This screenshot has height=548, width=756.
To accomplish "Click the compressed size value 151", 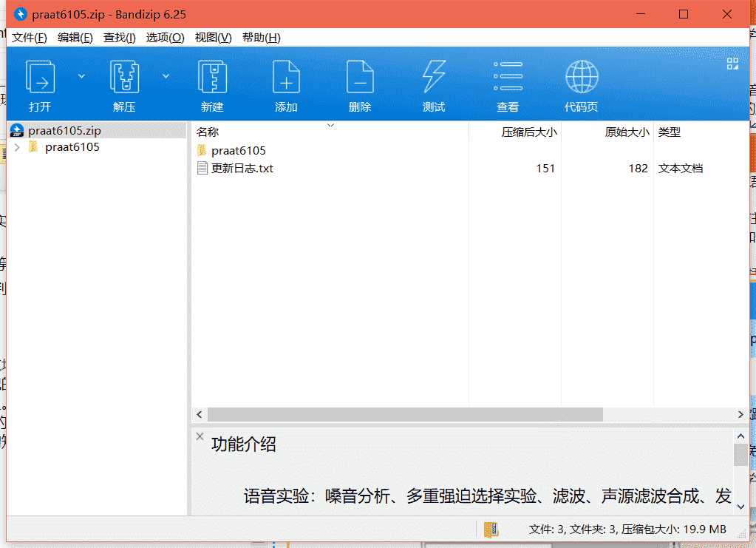I will click(545, 169).
